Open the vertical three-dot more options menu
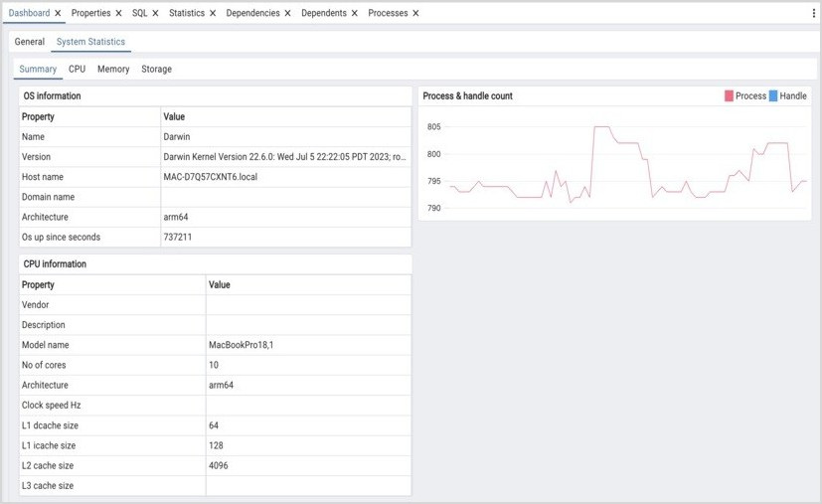The height and width of the screenshot is (504, 822). (x=814, y=14)
